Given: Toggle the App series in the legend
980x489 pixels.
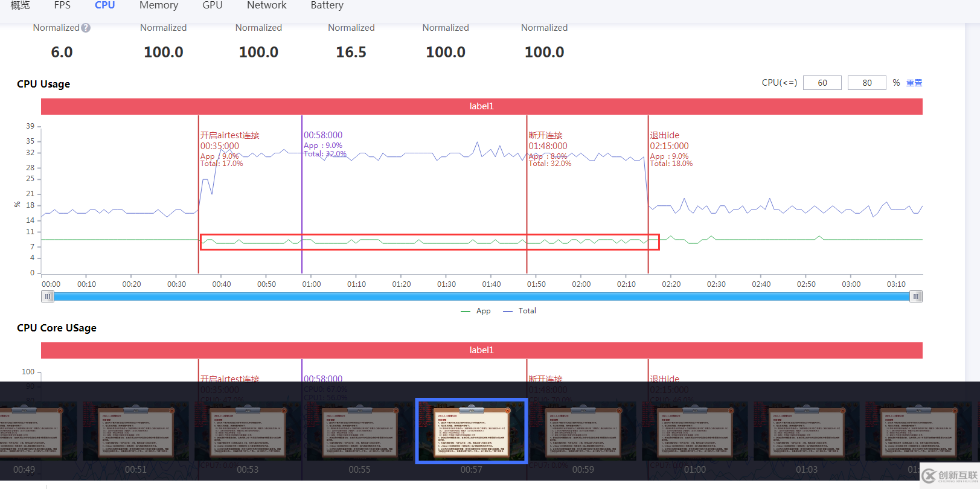Looking at the screenshot, I should 476,311.
